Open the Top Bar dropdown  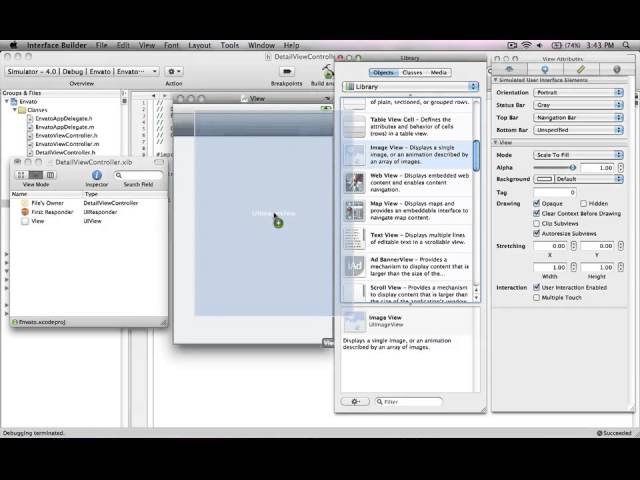pyautogui.click(x=578, y=118)
